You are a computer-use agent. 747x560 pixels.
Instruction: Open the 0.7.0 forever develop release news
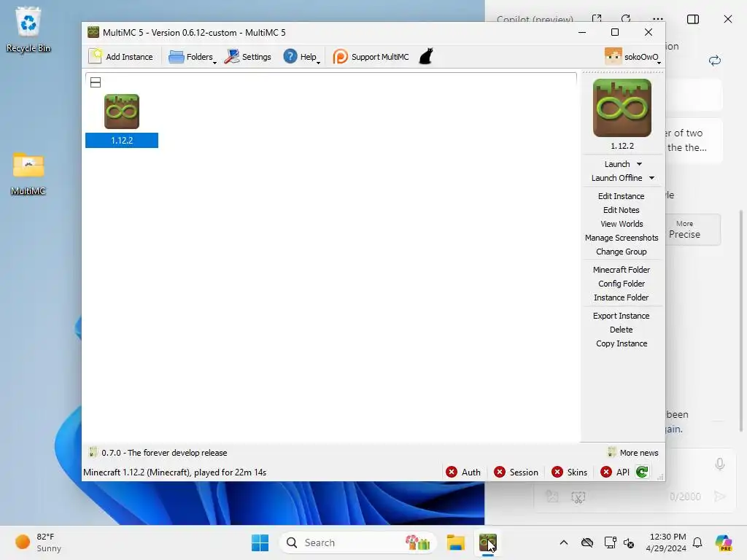(x=158, y=453)
